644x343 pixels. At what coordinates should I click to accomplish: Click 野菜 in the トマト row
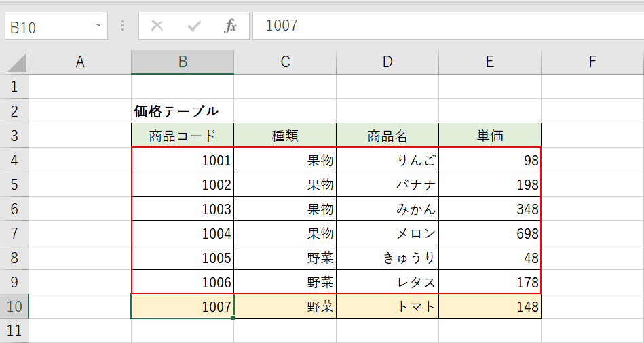tap(285, 306)
